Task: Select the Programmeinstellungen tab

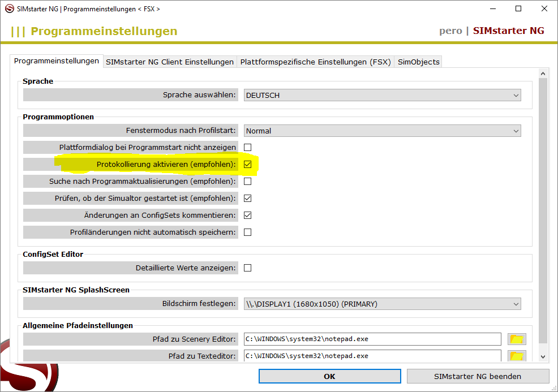Action: (57, 61)
